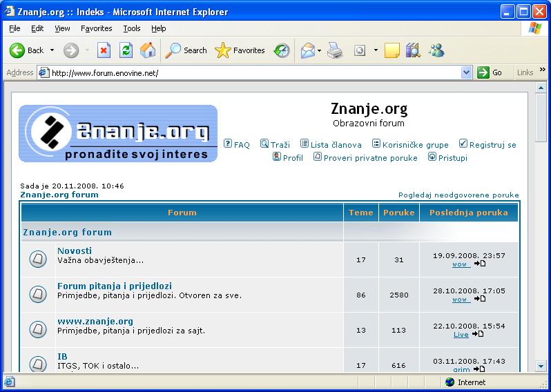Open the www.znanje.org forum link
The height and width of the screenshot is (392, 551).
[95, 321]
